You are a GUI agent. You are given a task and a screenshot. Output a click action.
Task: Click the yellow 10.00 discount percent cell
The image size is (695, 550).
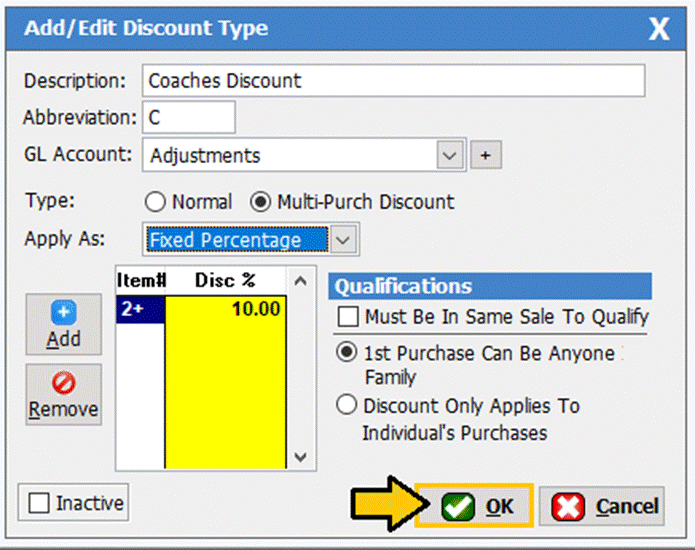click(225, 309)
